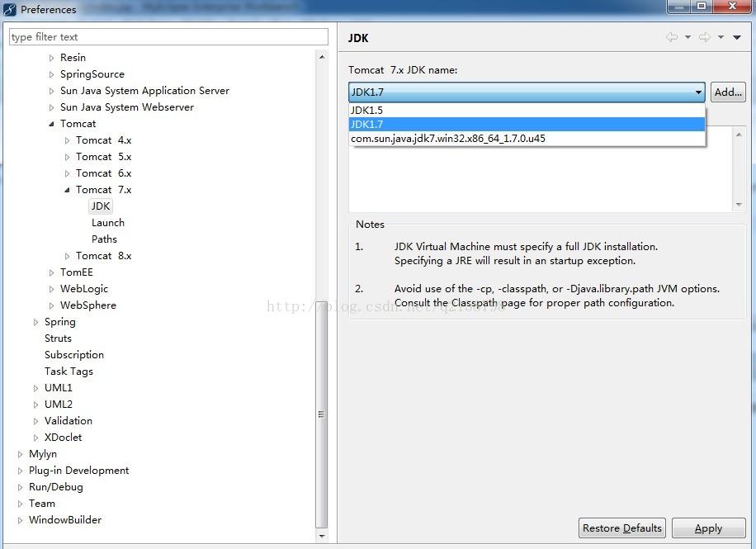This screenshot has height=549, width=756.
Task: Click the JDK details scrollbar up arrow
Action: tap(739, 135)
